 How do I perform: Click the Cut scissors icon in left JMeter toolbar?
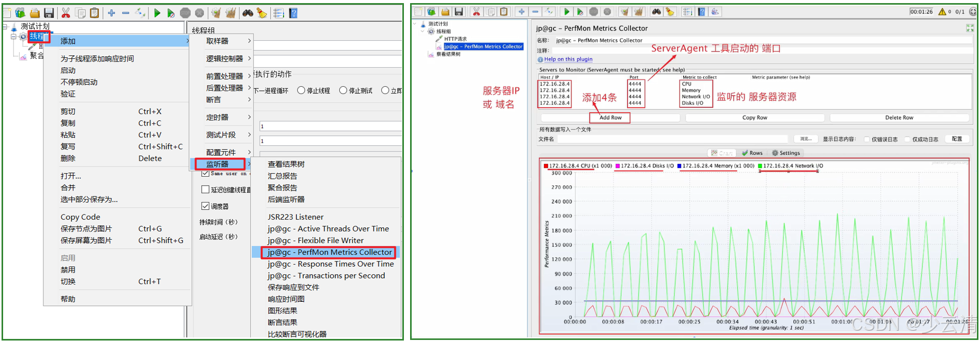(66, 13)
